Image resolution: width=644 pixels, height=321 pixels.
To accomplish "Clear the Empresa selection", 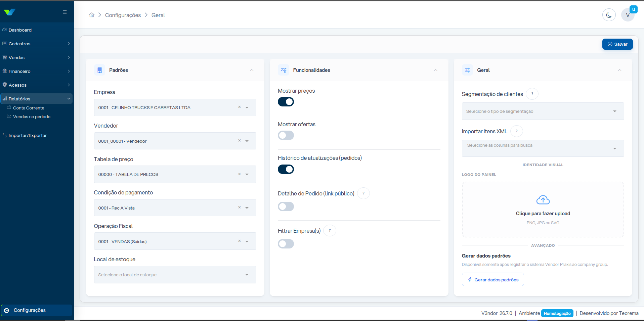I will click(x=240, y=107).
